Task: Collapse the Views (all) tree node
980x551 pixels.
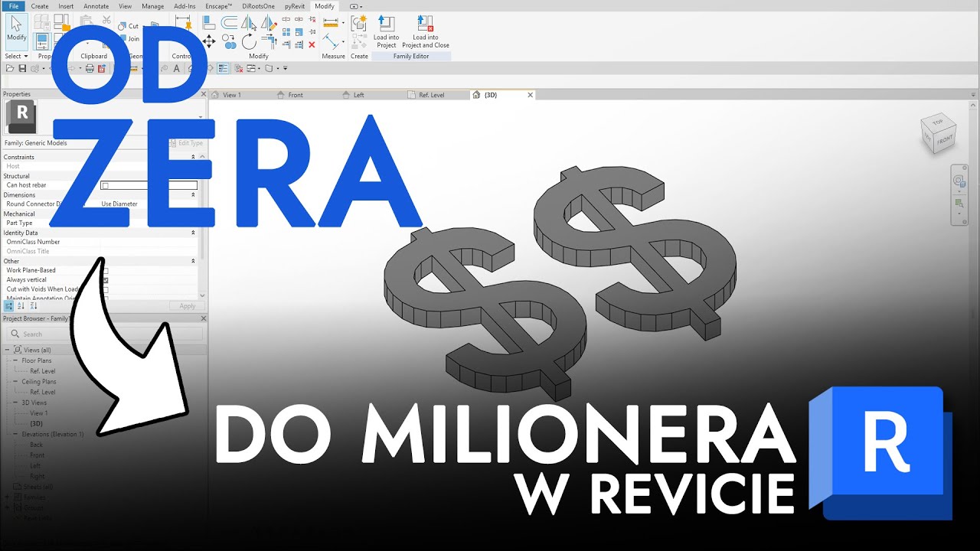Action: pos(7,350)
